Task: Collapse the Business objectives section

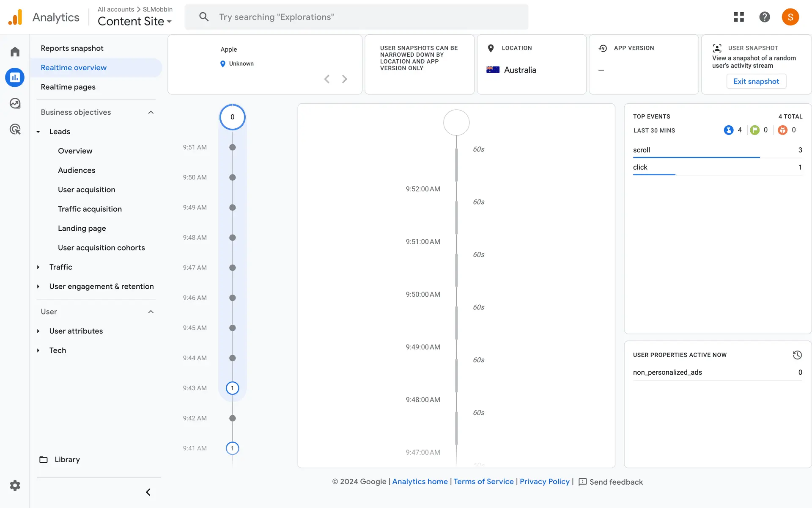Action: pyautogui.click(x=151, y=112)
